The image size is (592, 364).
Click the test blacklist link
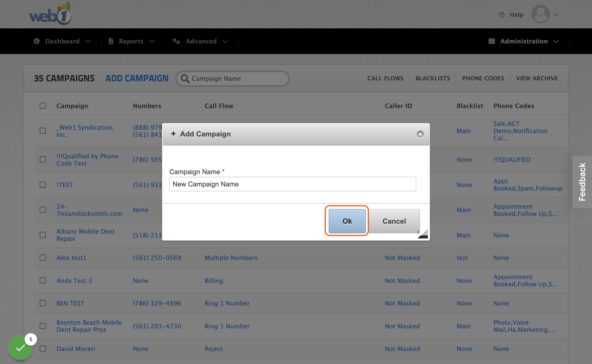point(462,258)
